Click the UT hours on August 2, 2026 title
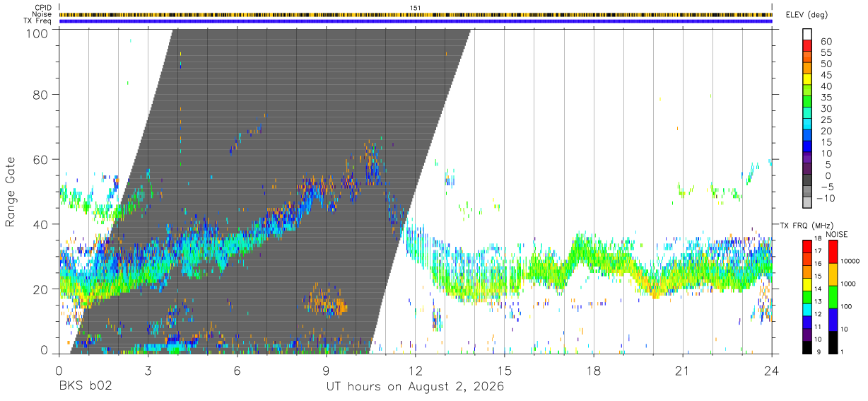Screen dimensions: 868x401 pyautogui.click(x=415, y=387)
